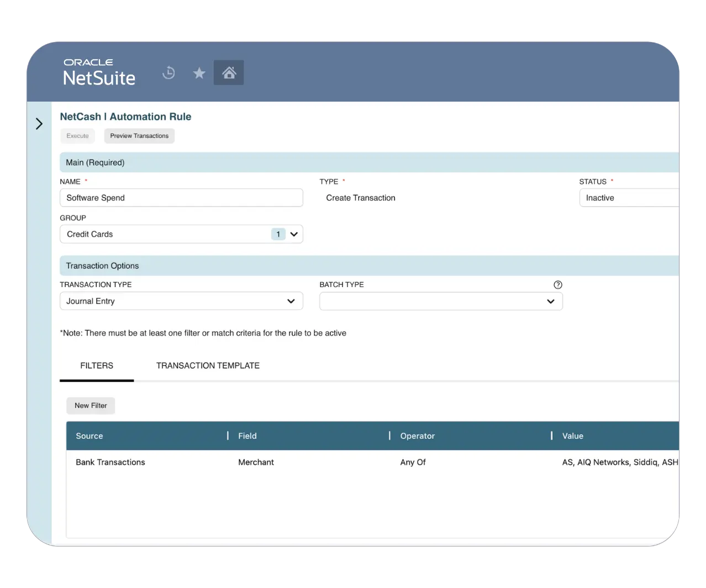Click NetCash Automation Rule page title
Image resolution: width=706 pixels, height=588 pixels.
pos(125,116)
